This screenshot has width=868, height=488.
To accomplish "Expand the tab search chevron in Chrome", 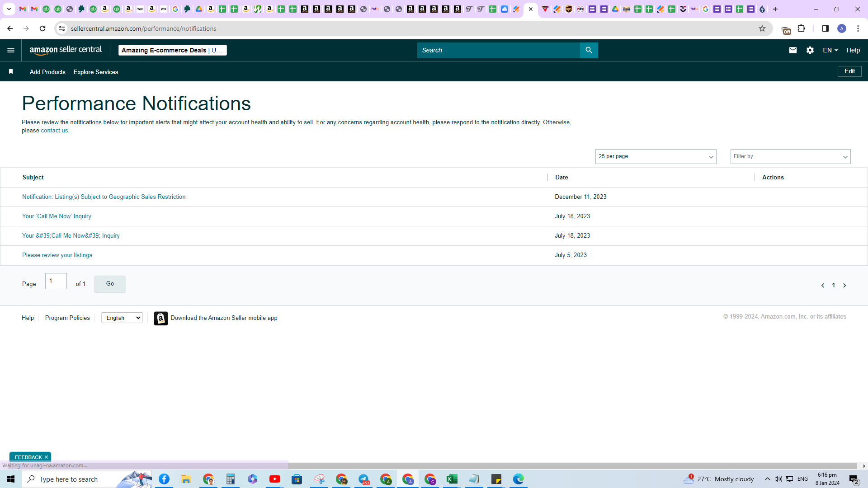I will click(9, 9).
